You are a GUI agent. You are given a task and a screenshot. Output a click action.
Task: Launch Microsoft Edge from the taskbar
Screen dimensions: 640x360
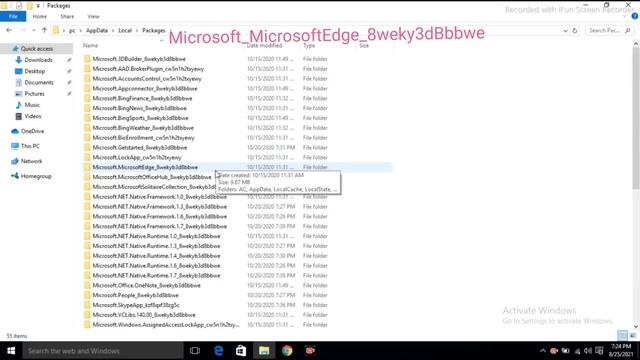coord(218,351)
